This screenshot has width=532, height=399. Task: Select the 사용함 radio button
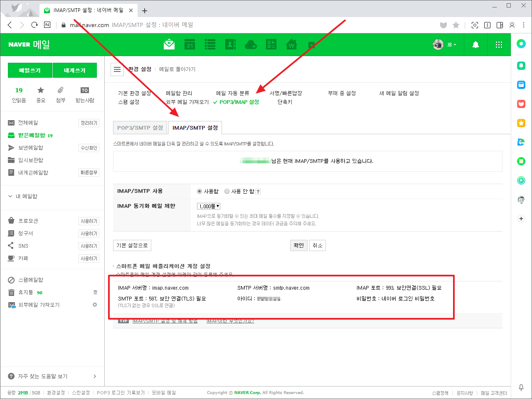[x=199, y=191]
